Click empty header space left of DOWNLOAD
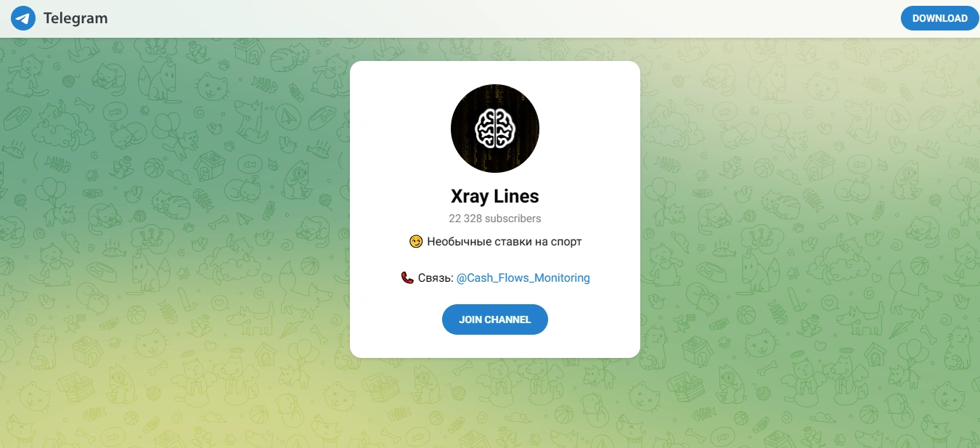 [508, 18]
